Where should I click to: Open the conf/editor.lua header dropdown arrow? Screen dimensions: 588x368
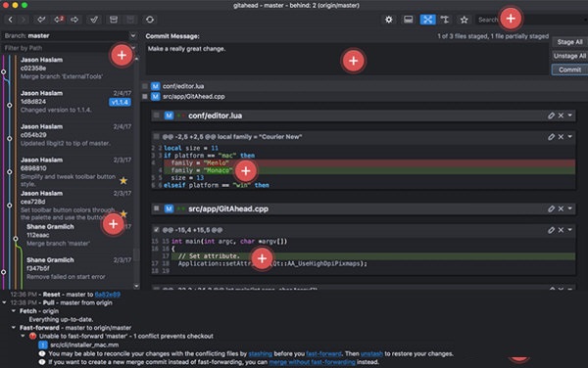point(570,115)
